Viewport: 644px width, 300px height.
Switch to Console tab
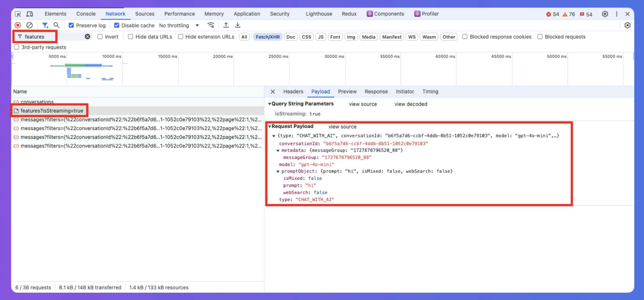86,14
